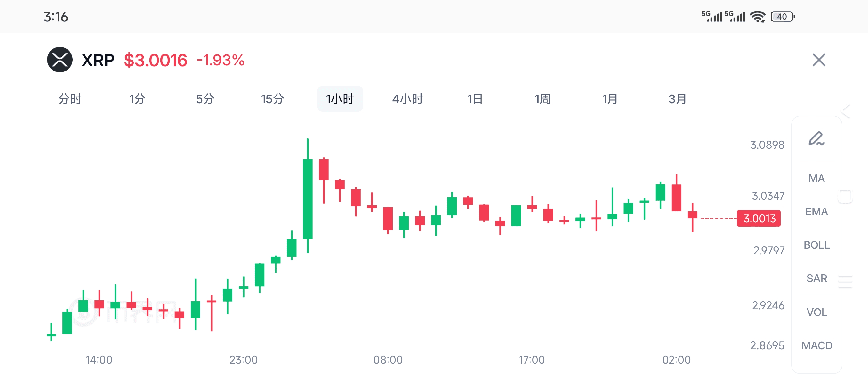Close the chart with the X icon

pos(819,60)
